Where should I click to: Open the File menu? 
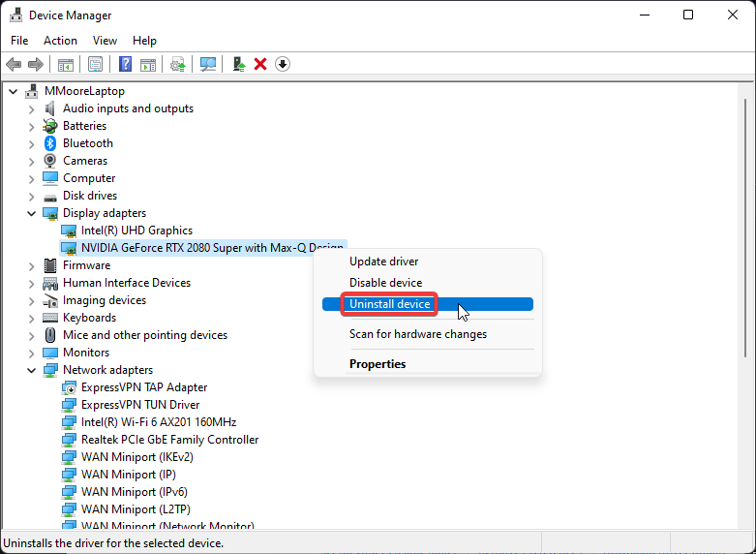(19, 41)
